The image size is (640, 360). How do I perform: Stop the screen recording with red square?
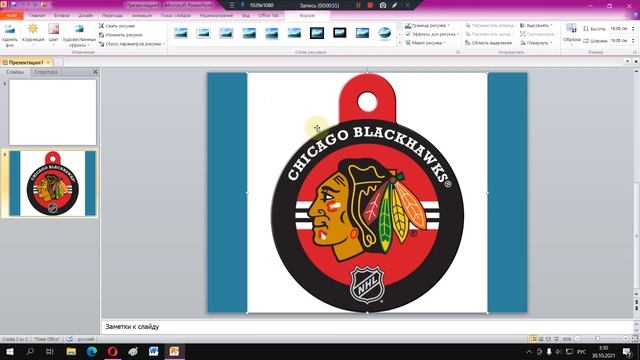tap(370, 5)
